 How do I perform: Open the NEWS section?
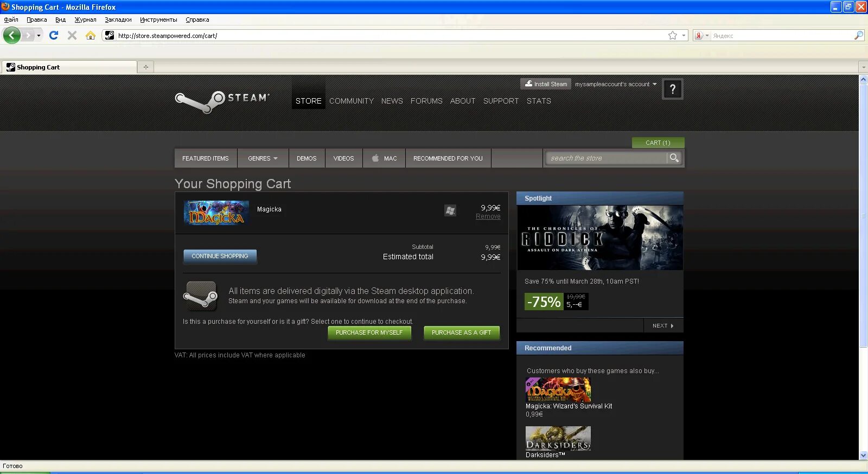392,101
